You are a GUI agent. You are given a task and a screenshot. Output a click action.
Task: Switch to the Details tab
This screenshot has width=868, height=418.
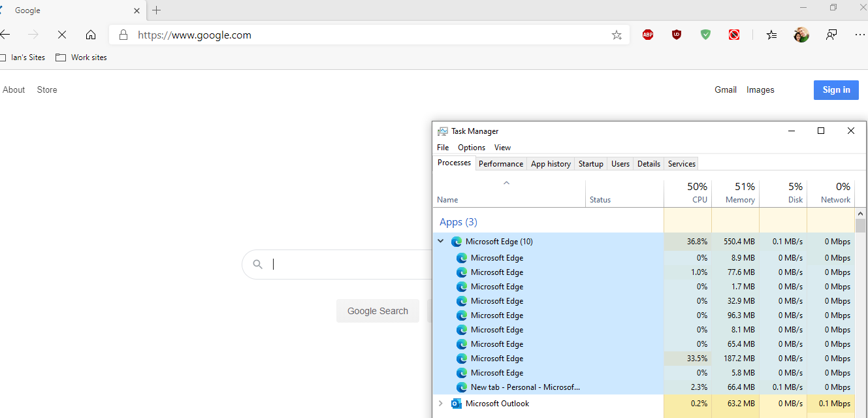pyautogui.click(x=649, y=164)
